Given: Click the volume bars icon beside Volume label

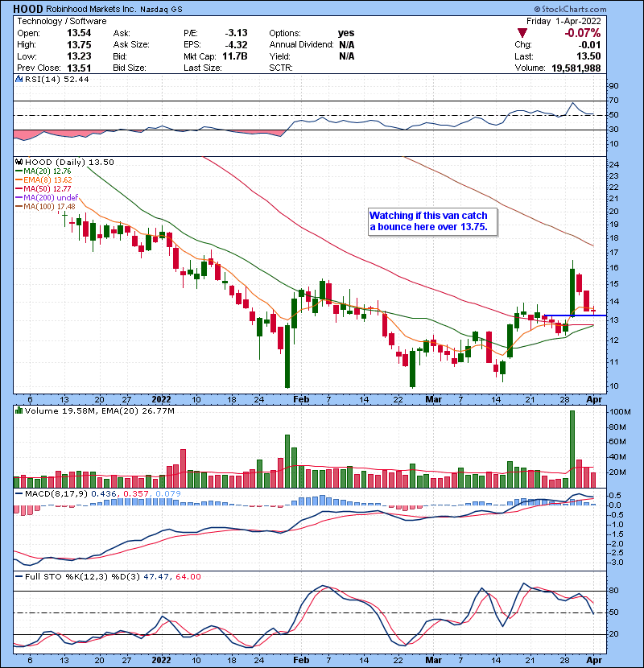Looking at the screenshot, I should (x=19, y=410).
